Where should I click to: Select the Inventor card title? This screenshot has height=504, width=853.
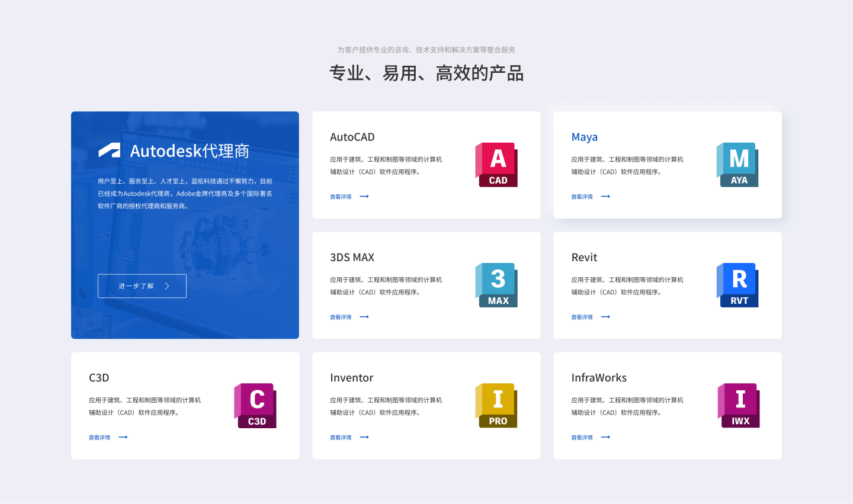(x=352, y=378)
